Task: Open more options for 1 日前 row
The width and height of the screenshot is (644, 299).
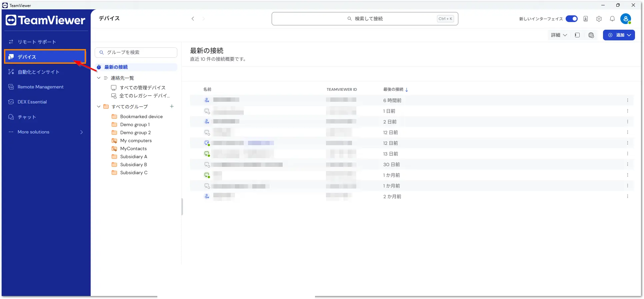Action: [627, 111]
